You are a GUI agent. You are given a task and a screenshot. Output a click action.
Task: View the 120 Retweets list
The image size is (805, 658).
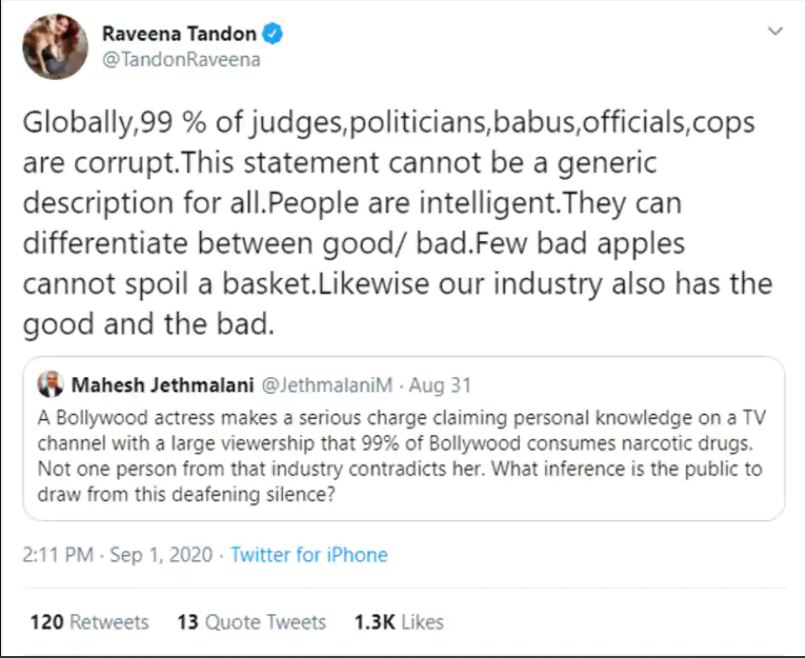(89, 622)
